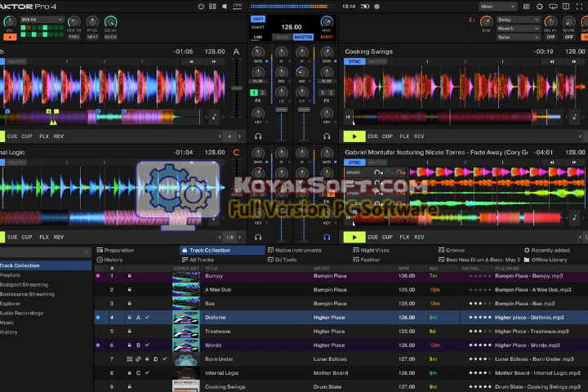588x392 pixels.
Task: Toggle SYNC on Cooking Swings deck
Action: click(354, 61)
